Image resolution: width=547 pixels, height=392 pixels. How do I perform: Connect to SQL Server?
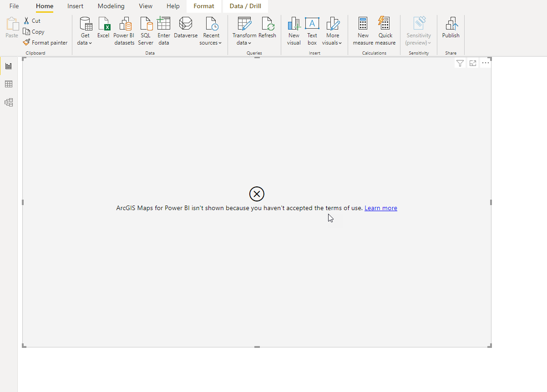(146, 31)
